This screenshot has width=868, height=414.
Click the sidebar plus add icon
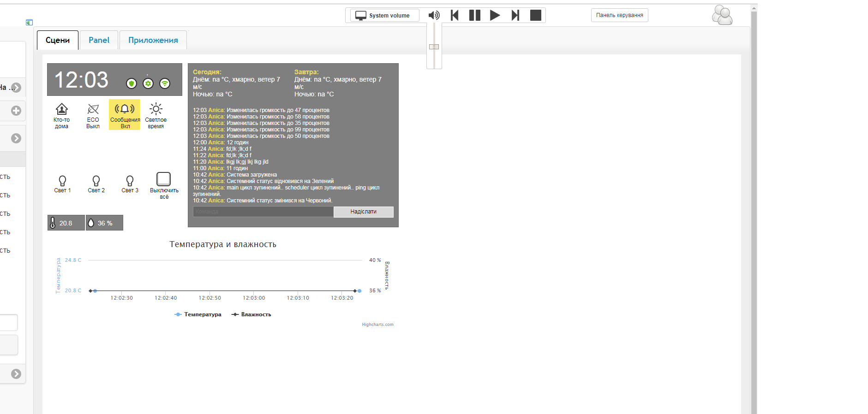pos(16,111)
